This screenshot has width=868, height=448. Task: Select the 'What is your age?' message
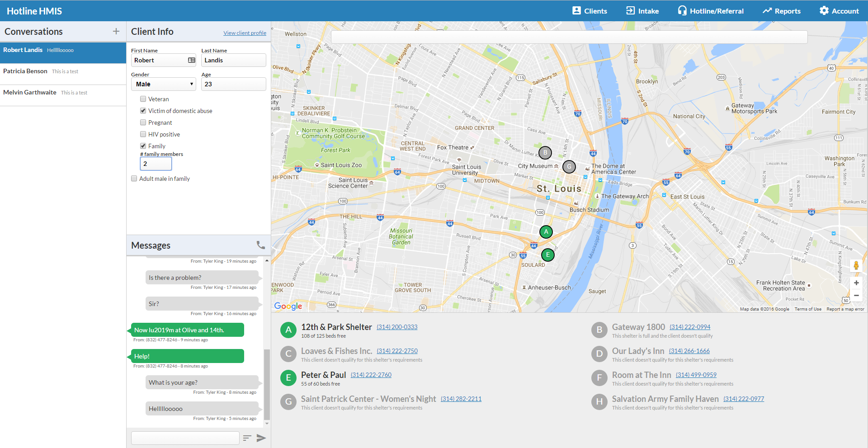(x=203, y=382)
